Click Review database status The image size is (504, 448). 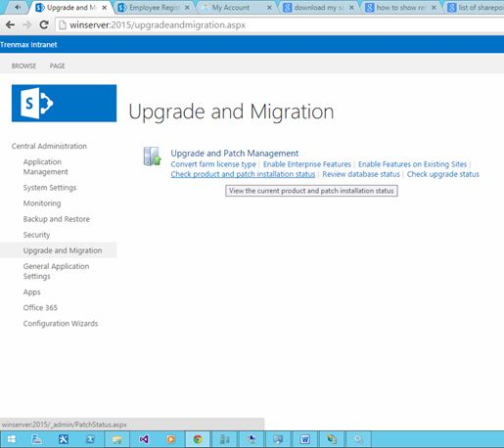point(361,174)
